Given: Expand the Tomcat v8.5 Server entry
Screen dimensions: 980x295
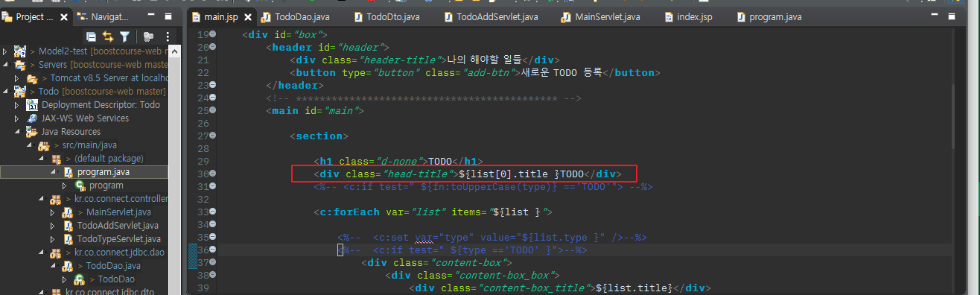Looking at the screenshot, I should tap(17, 78).
